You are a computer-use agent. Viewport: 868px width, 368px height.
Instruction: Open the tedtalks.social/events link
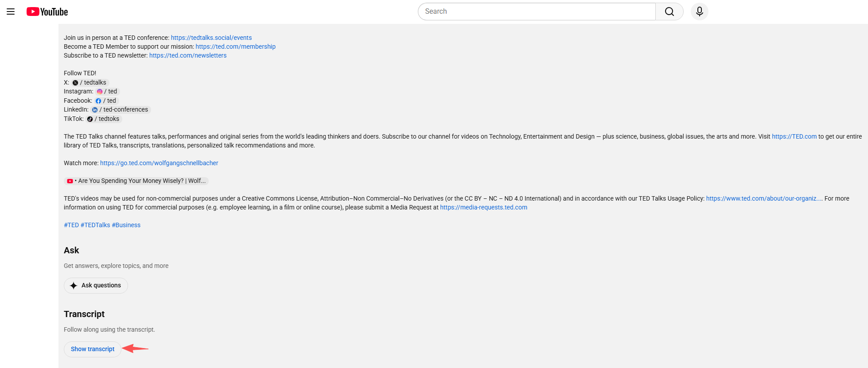211,38
